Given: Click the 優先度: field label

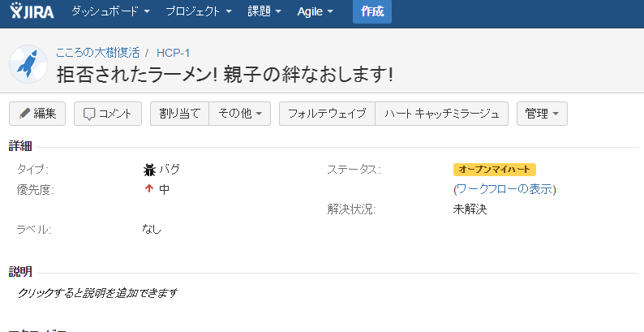Looking at the screenshot, I should tap(36, 189).
